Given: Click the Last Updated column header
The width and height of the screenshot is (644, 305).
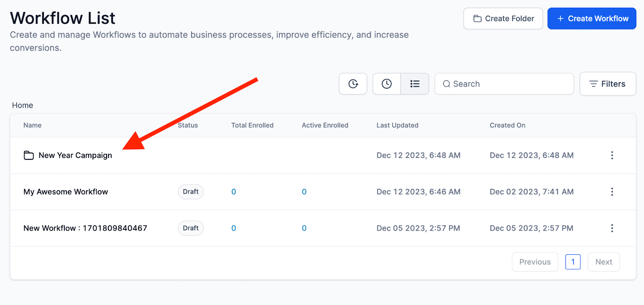Looking at the screenshot, I should click(397, 125).
